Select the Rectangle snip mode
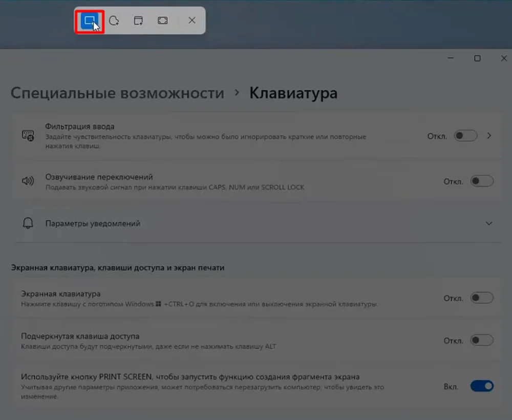 (x=89, y=20)
